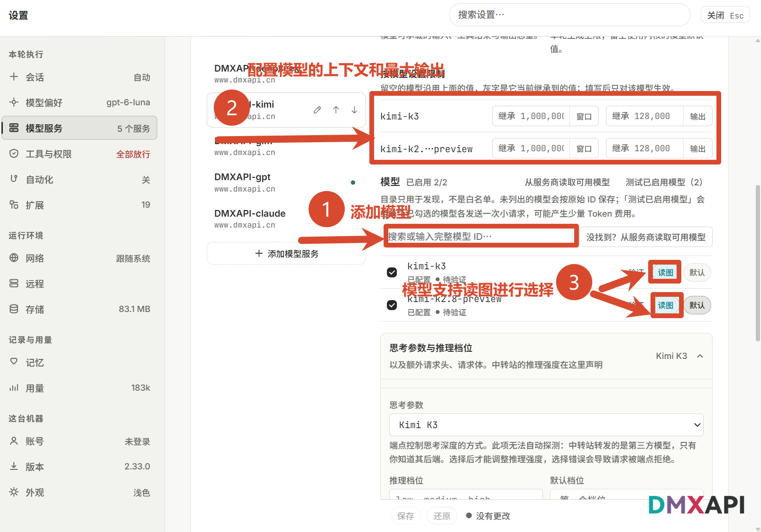Image resolution: width=761 pixels, height=532 pixels.
Task: Click 测试已启用模型 (2) link
Action: [664, 183]
